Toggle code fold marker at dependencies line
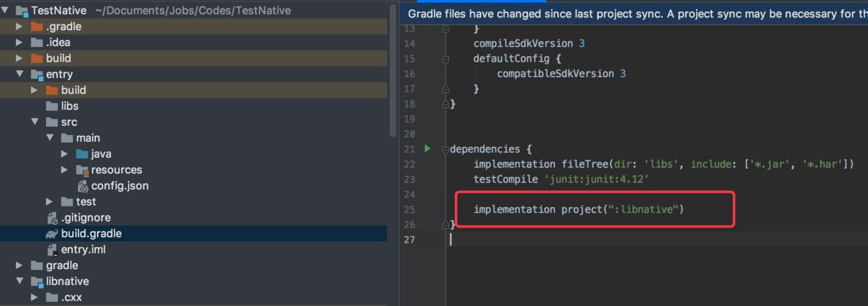This screenshot has height=306, width=868. (x=445, y=149)
